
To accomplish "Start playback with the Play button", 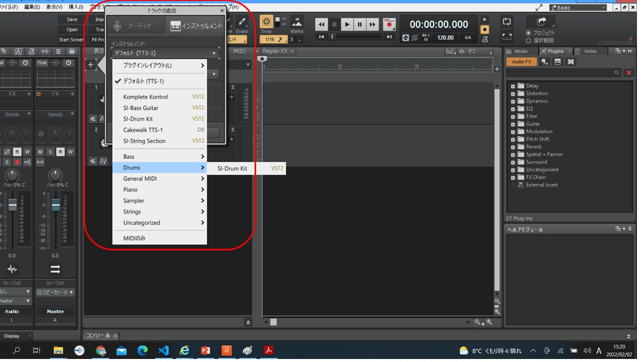I will point(347,24).
